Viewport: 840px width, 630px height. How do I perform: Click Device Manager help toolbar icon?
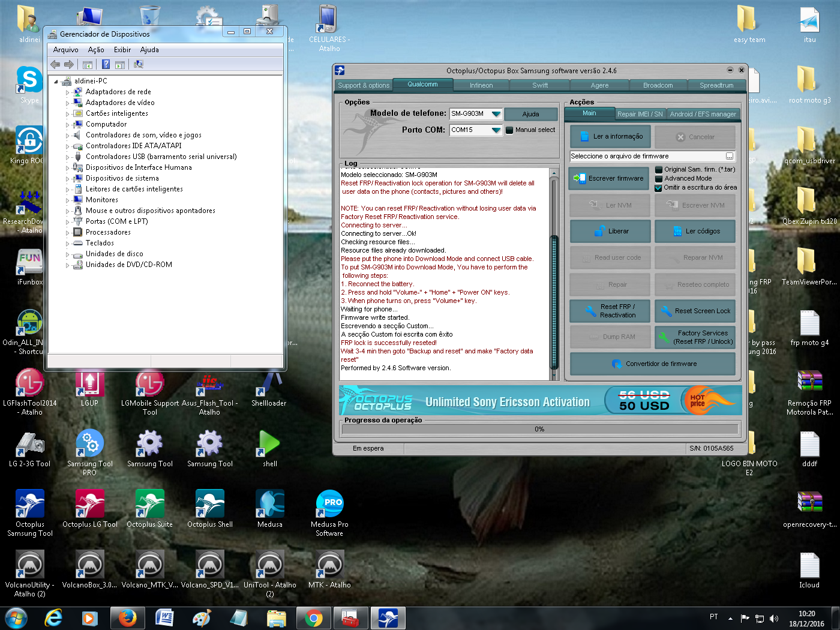106,64
